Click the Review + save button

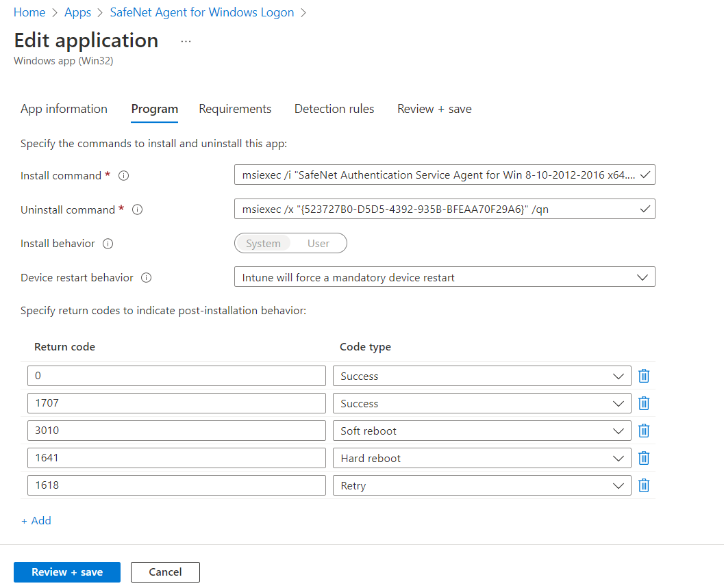tap(67, 572)
